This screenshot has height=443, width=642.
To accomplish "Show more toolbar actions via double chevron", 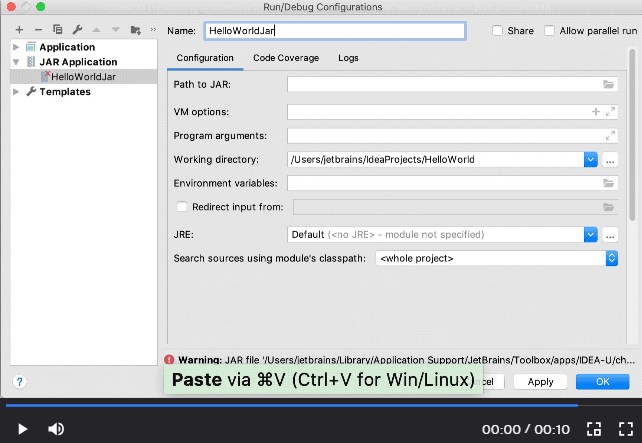I will (x=153, y=29).
